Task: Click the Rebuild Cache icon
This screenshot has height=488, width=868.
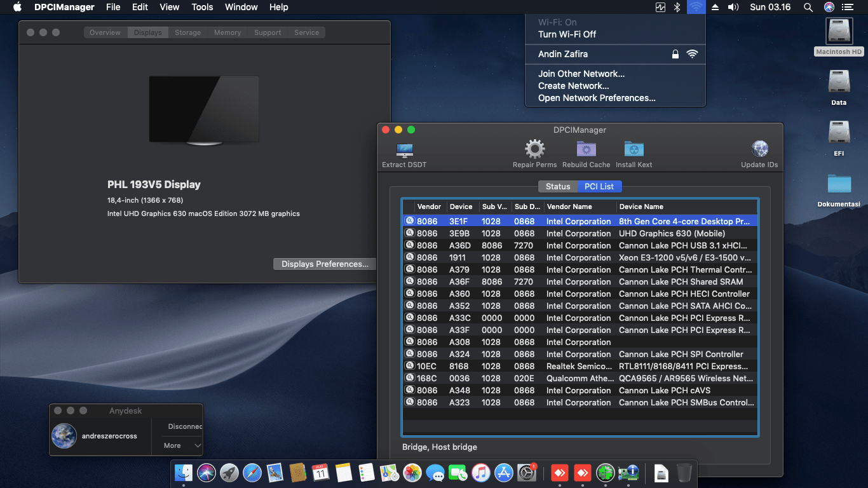Action: tap(586, 150)
